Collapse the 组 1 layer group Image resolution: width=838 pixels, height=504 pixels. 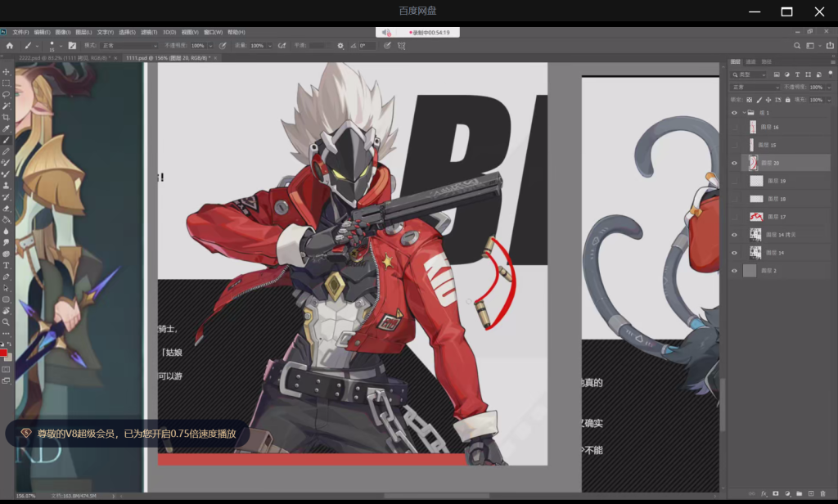tap(744, 113)
